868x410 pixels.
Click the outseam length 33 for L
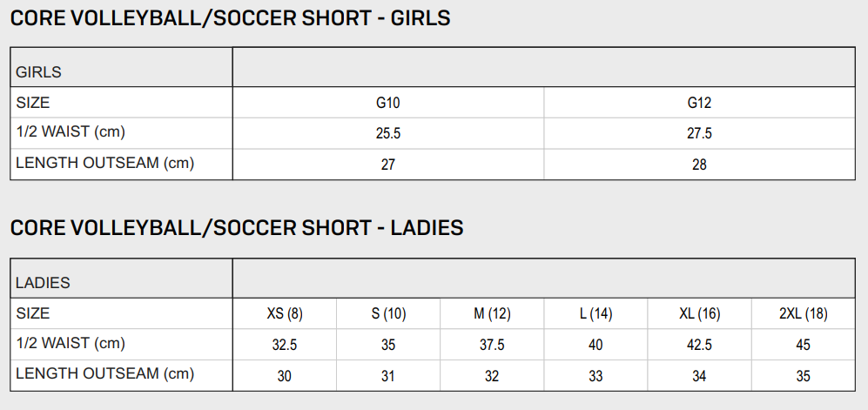pyautogui.click(x=595, y=376)
